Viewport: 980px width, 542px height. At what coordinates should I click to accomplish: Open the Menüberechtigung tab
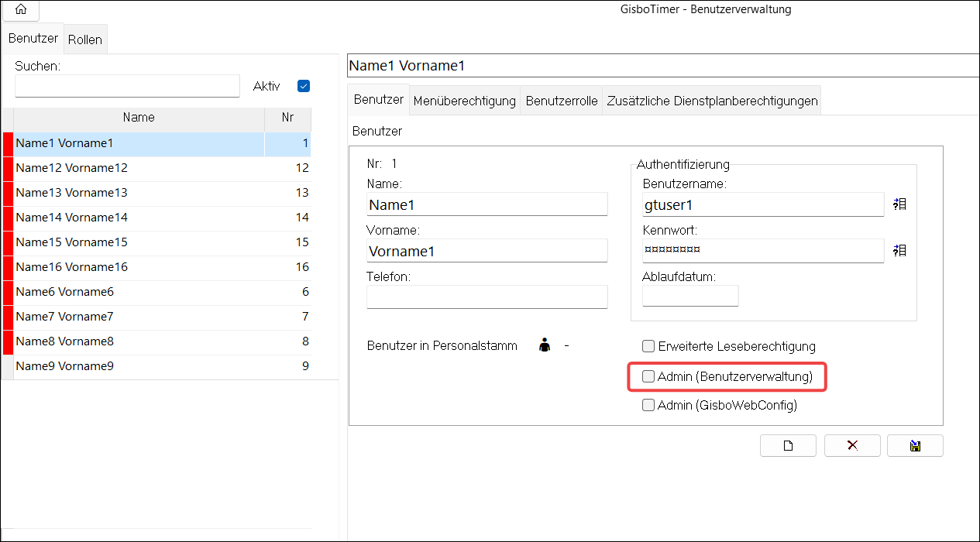pyautogui.click(x=465, y=101)
